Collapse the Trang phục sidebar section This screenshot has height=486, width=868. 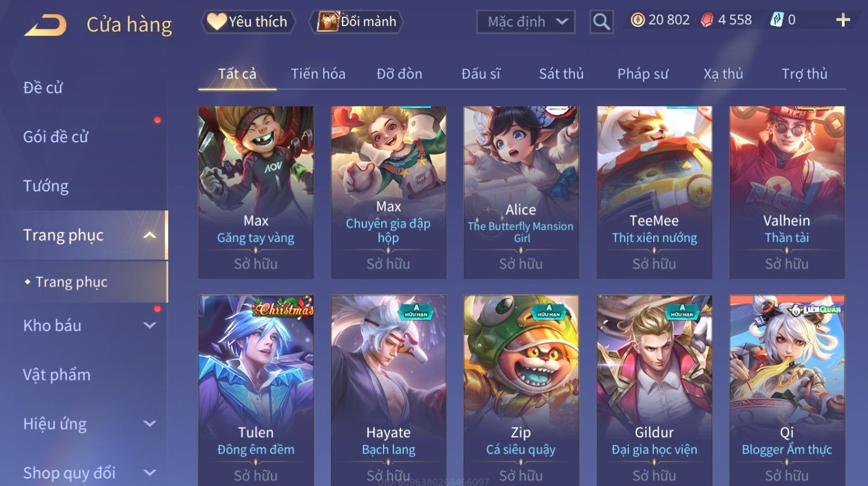coord(149,235)
